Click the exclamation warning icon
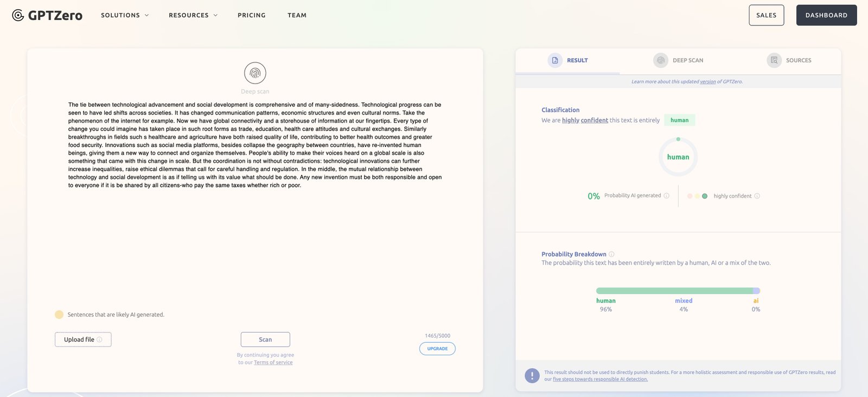This screenshot has width=868, height=397. [532, 375]
